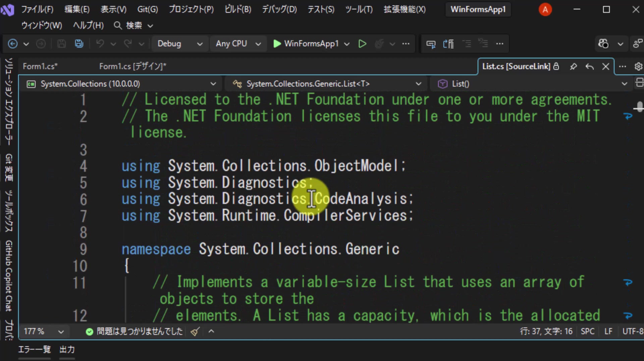Click the 行: 37, 文字: 16 position indicator
The image size is (644, 361).
546,331
